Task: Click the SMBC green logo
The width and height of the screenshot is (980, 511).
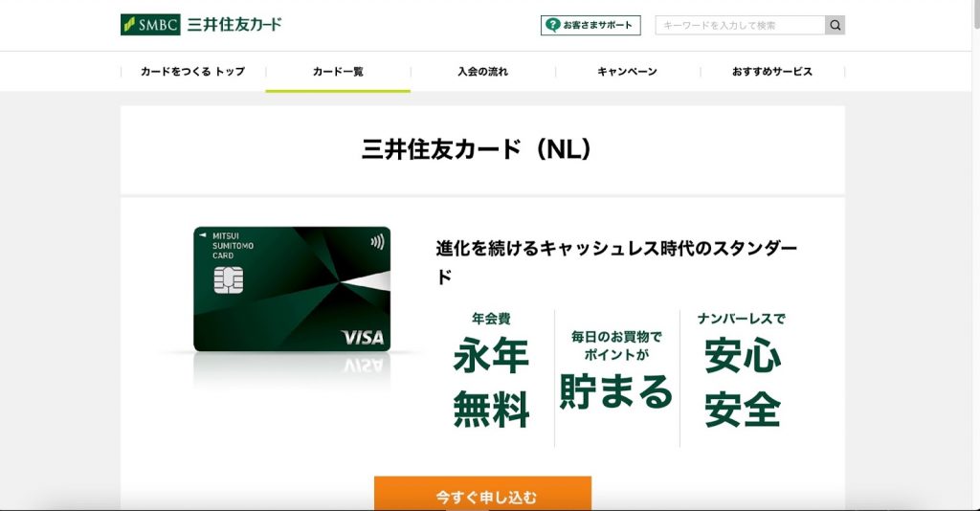Action: 150,25
